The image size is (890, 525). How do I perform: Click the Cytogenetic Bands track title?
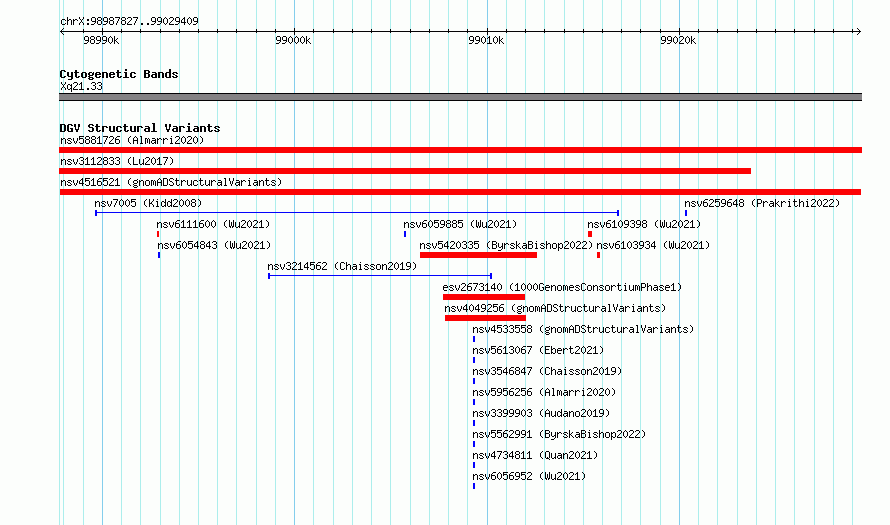(x=119, y=74)
